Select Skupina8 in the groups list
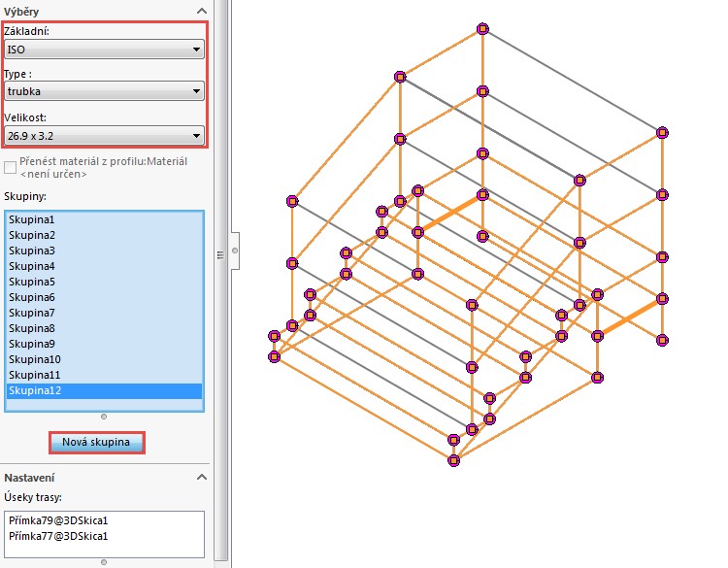 (104, 328)
